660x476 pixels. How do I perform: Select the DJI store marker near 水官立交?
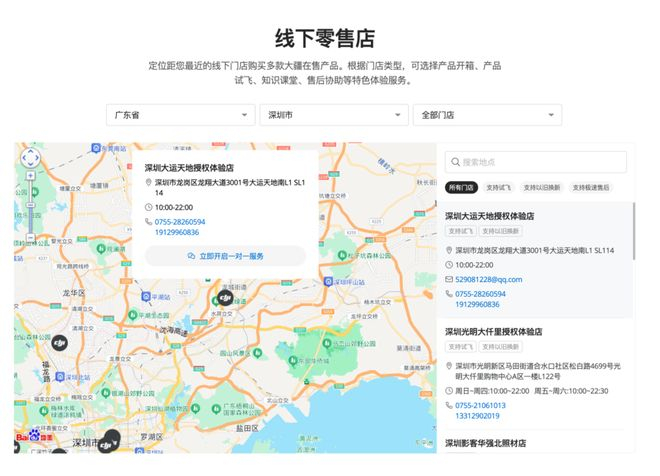pyautogui.click(x=225, y=298)
